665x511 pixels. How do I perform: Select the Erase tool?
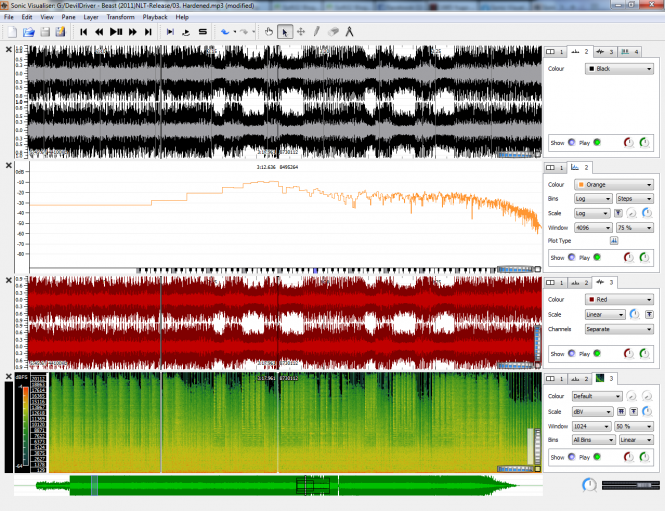pyautogui.click(x=333, y=32)
